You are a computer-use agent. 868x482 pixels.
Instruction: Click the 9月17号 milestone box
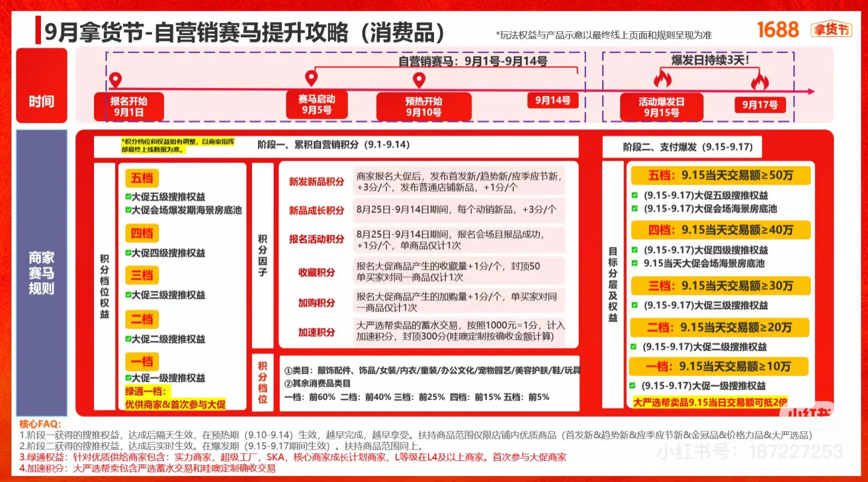pos(759,104)
